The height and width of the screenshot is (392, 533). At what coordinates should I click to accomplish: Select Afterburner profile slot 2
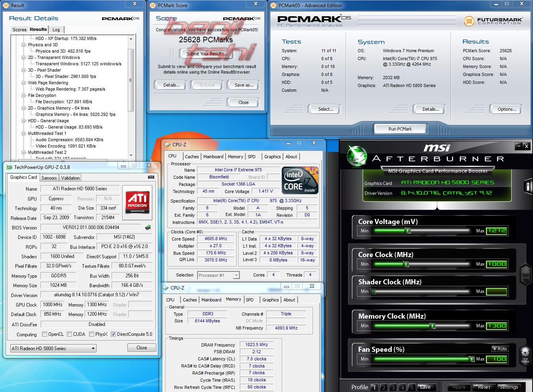point(383,387)
